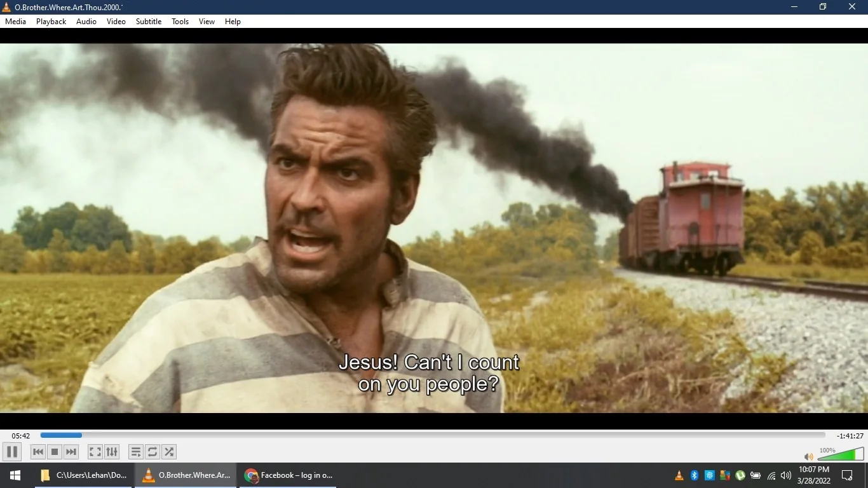Screen dimensions: 868x488
Task: Open the Playback menu
Action: pyautogui.click(x=51, y=22)
